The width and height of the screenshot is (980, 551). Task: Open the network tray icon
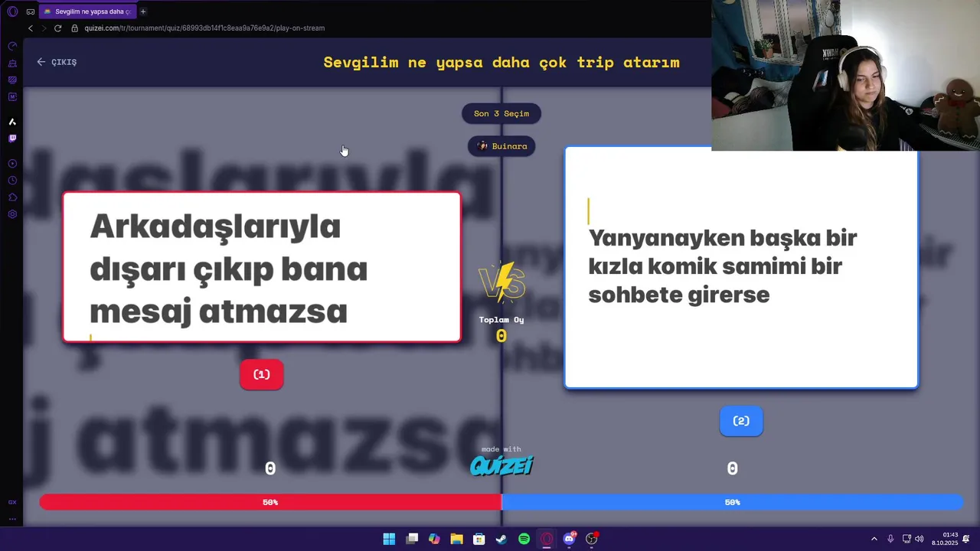[906, 539]
